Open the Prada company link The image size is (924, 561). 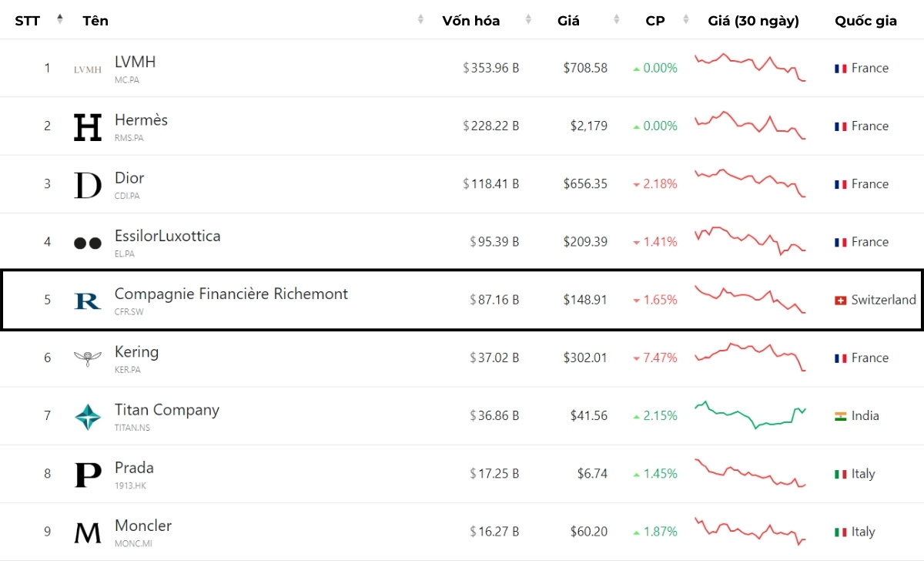click(x=135, y=467)
